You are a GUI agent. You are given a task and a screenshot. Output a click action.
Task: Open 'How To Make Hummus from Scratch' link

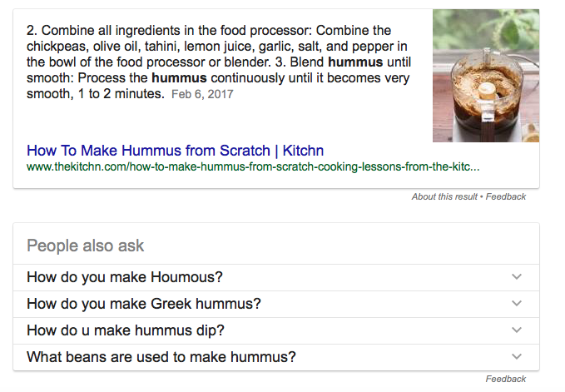[175, 151]
